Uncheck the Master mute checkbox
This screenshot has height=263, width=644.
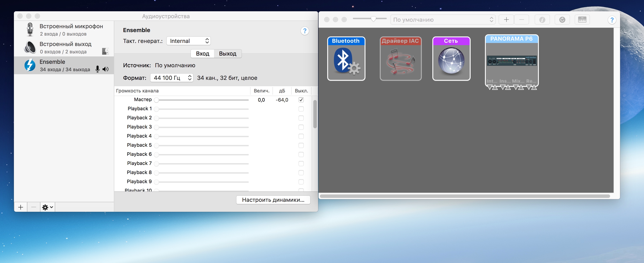(x=301, y=100)
